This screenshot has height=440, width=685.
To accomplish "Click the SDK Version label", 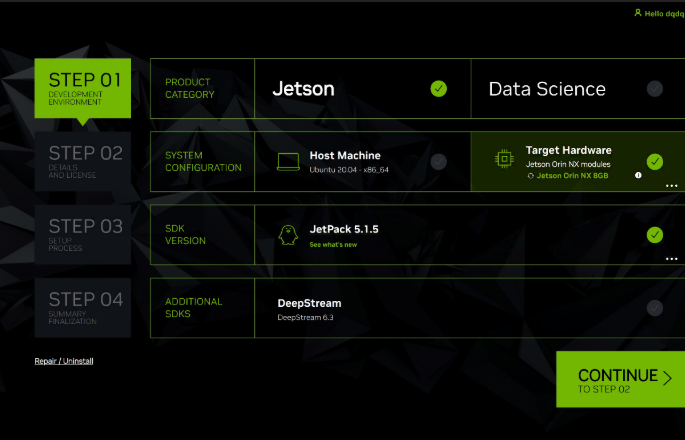I will pyautogui.click(x=185, y=235).
